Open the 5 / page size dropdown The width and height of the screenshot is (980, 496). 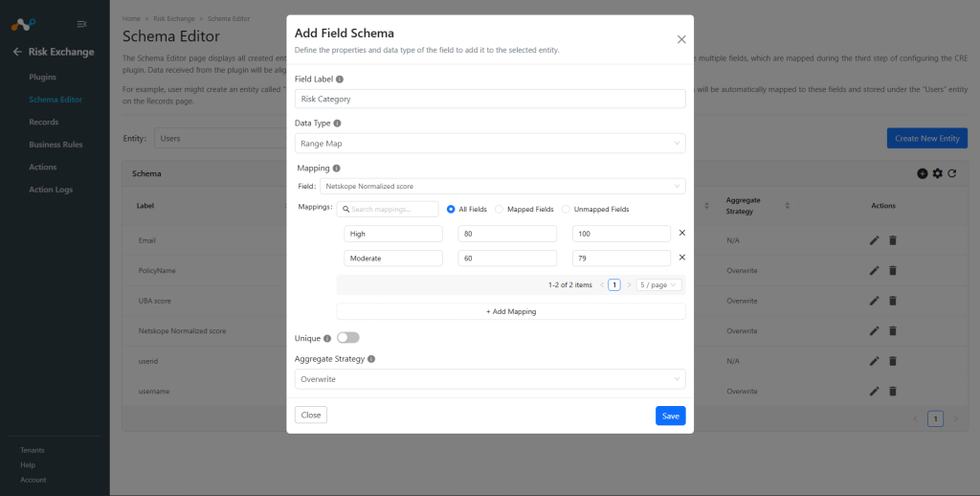tap(658, 284)
